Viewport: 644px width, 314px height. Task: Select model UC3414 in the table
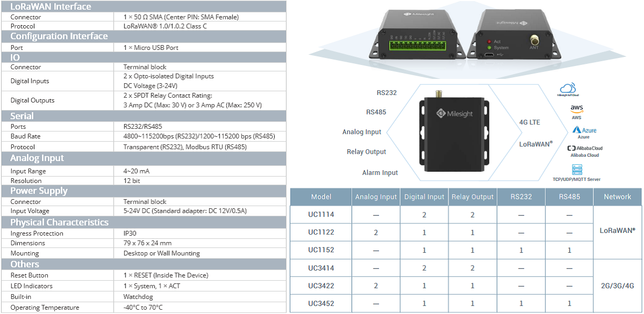click(x=321, y=268)
